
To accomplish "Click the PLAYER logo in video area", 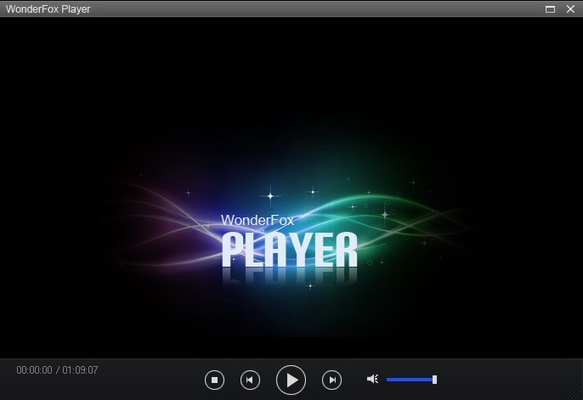I will (x=290, y=249).
